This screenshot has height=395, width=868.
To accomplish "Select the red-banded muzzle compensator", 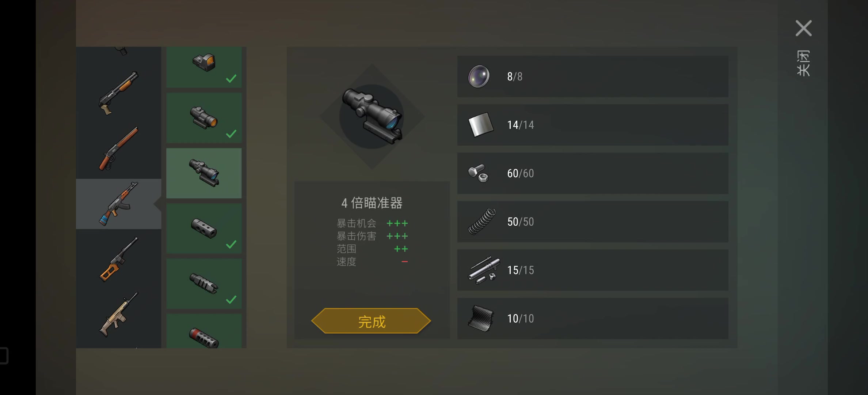I will tap(204, 331).
